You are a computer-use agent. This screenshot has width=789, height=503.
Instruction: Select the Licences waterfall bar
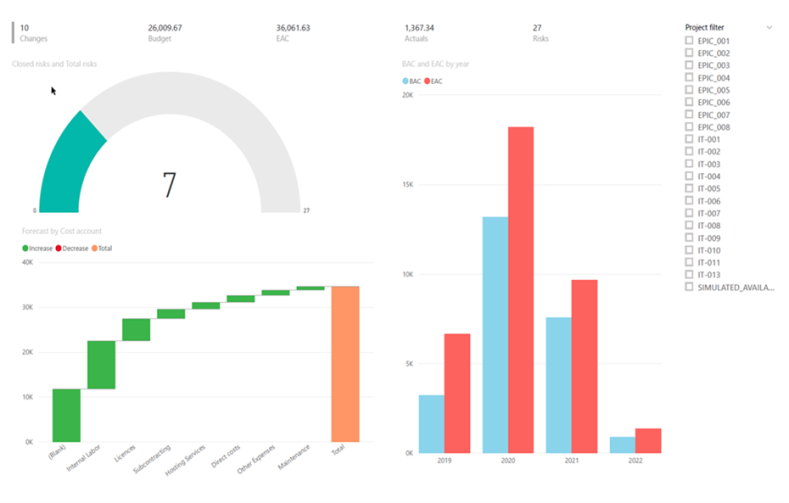point(136,330)
